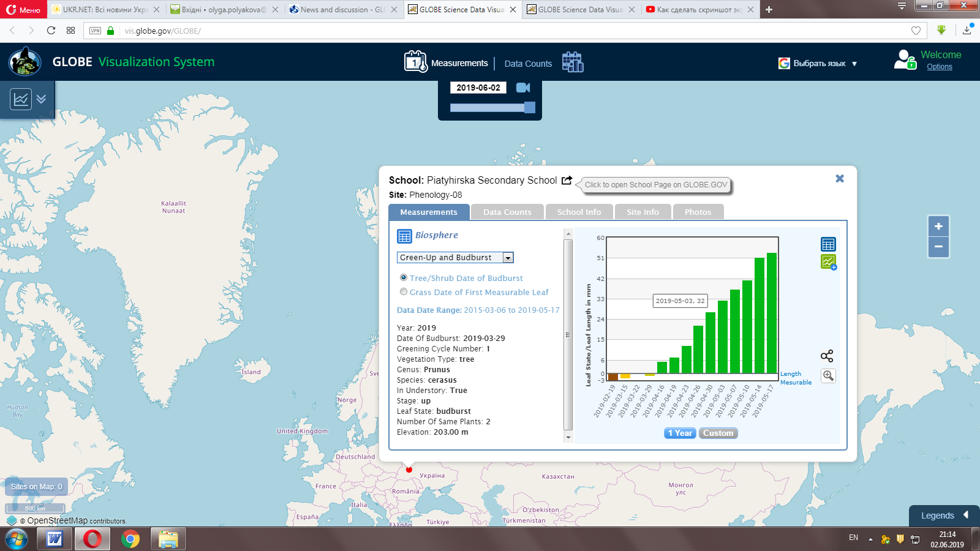Click the Options link under Welcome
Viewport: 980px width, 551px height.
click(x=939, y=67)
